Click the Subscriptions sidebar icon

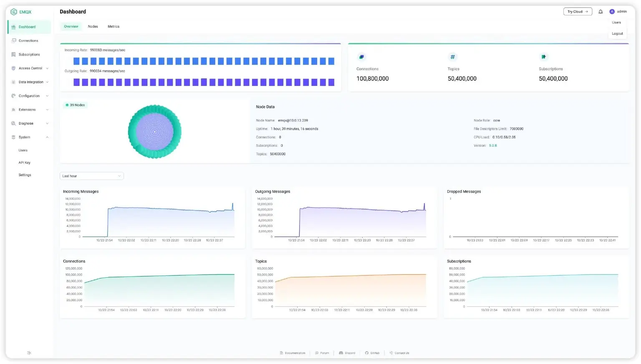click(14, 55)
